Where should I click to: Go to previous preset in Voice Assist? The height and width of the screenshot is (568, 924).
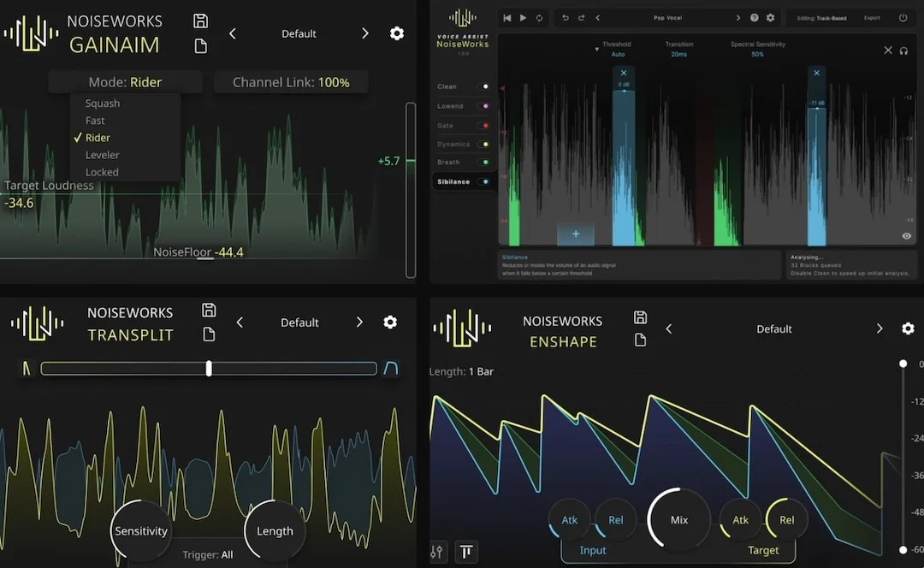coord(597,18)
